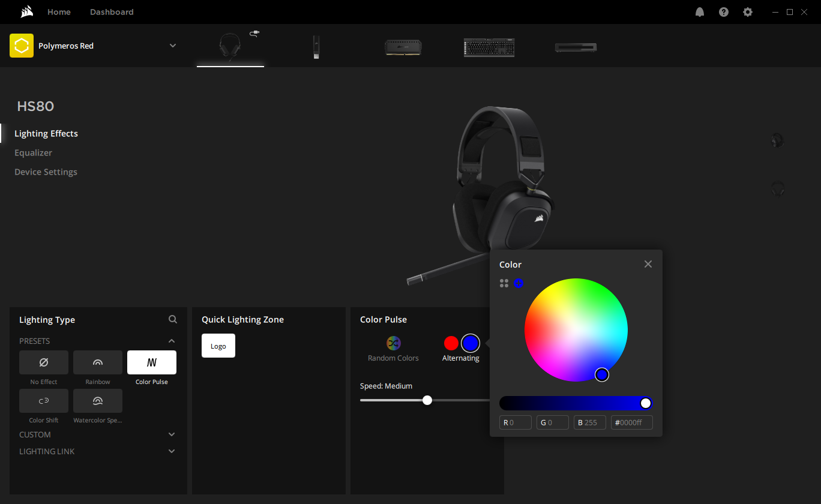
Task: Select the Rainbow lighting preset
Action: click(98, 362)
